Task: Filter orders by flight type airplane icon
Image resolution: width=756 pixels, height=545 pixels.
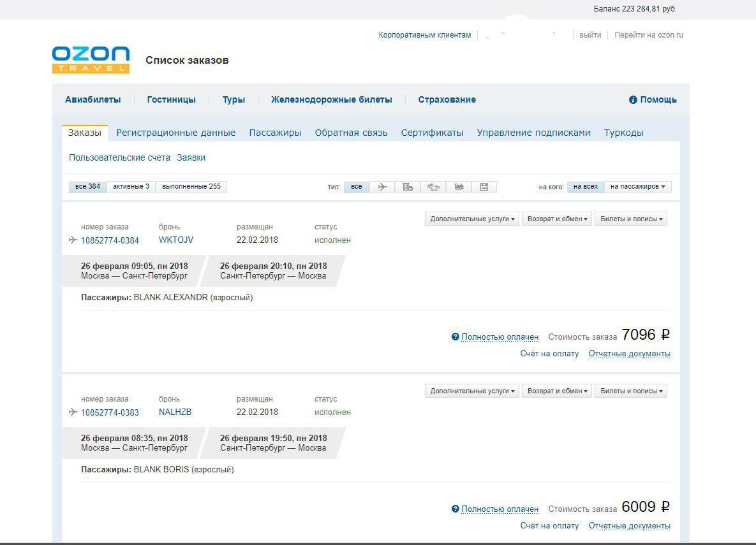Action: [382, 187]
